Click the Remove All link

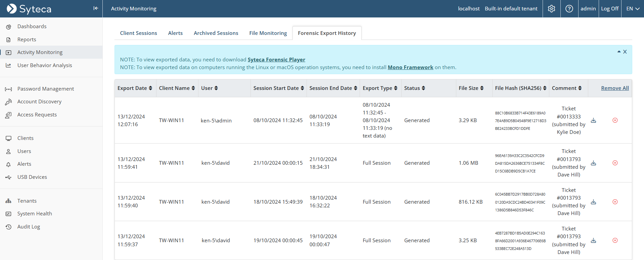615,88
